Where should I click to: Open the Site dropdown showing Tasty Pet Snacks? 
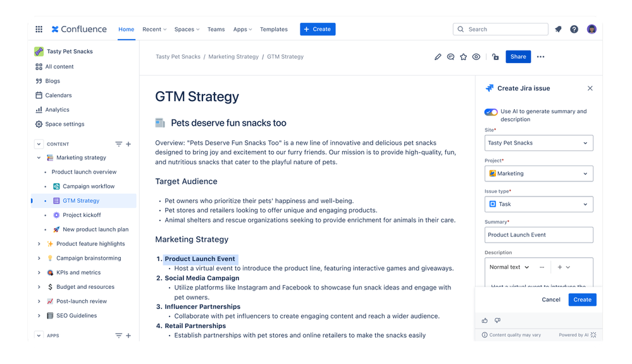(x=538, y=143)
